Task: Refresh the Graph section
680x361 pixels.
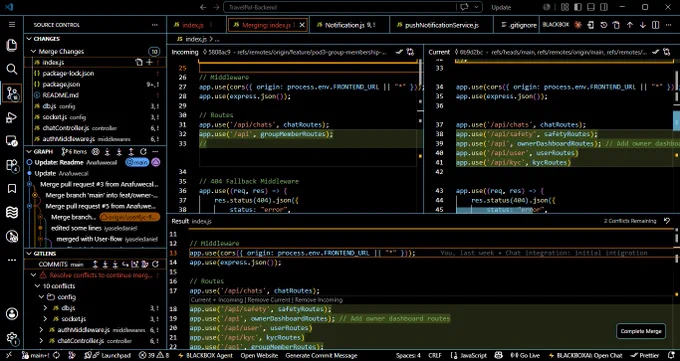Action: point(144,151)
